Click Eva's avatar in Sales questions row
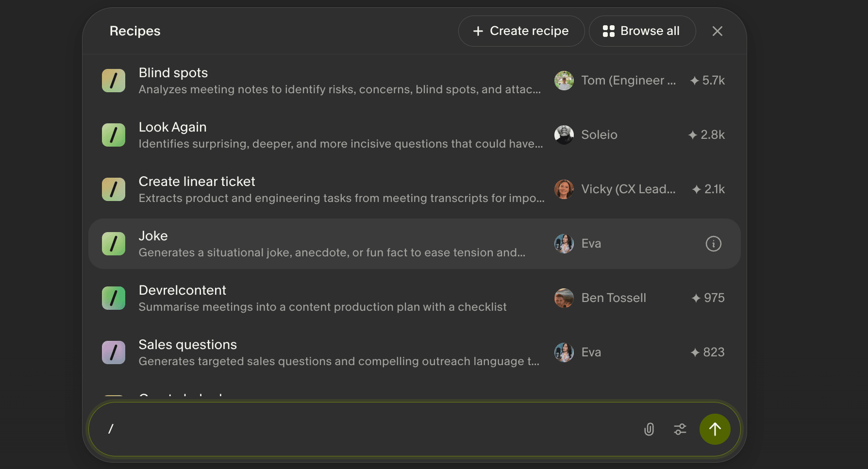The image size is (868, 469). pos(564,352)
